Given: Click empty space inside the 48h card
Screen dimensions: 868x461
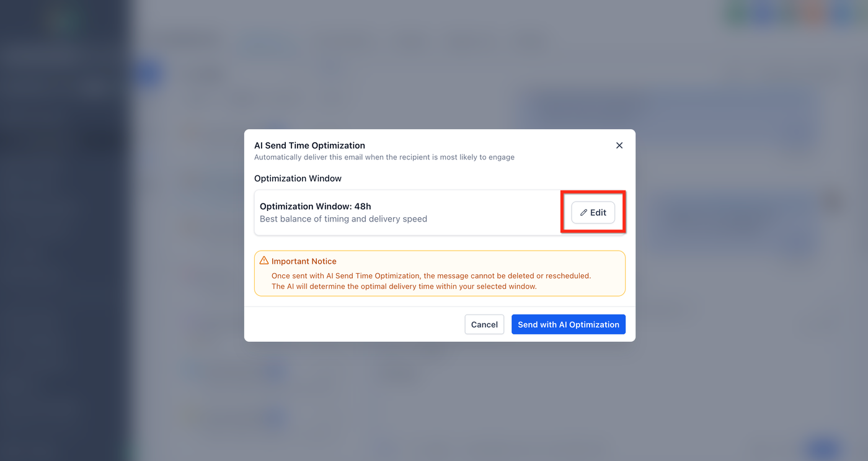Looking at the screenshot, I should coord(496,213).
